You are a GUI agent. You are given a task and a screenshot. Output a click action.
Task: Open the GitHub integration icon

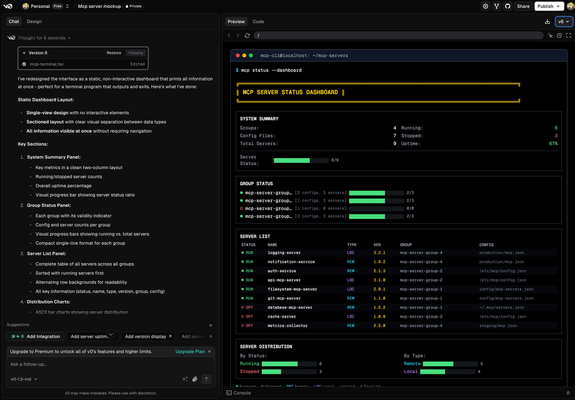pyautogui.click(x=508, y=6)
